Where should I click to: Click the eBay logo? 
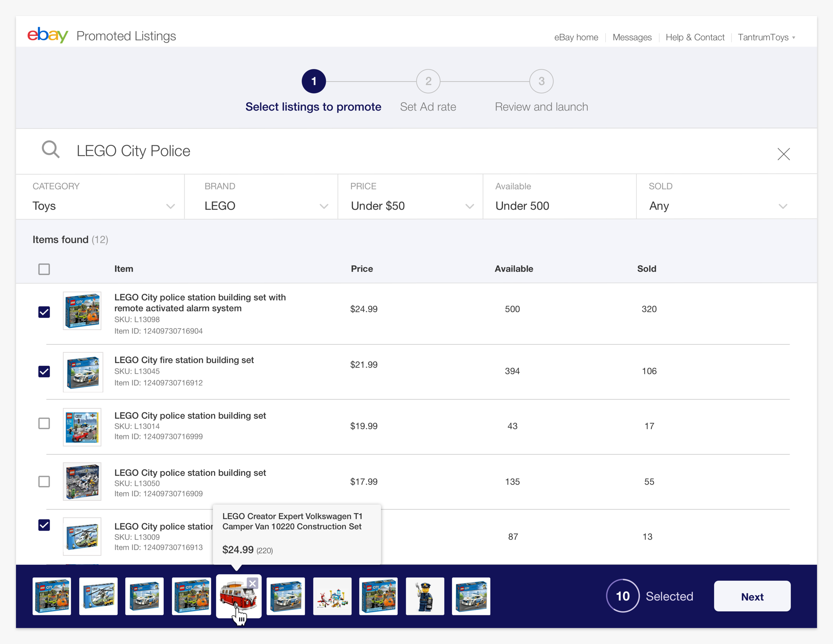pos(48,35)
